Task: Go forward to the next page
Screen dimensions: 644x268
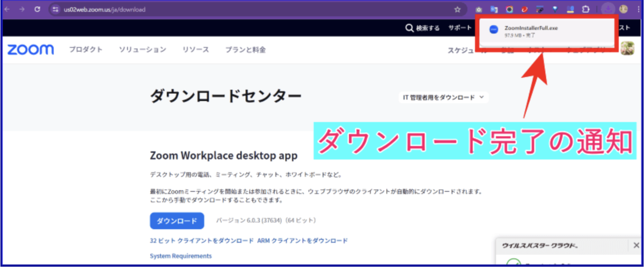Action: (x=22, y=9)
